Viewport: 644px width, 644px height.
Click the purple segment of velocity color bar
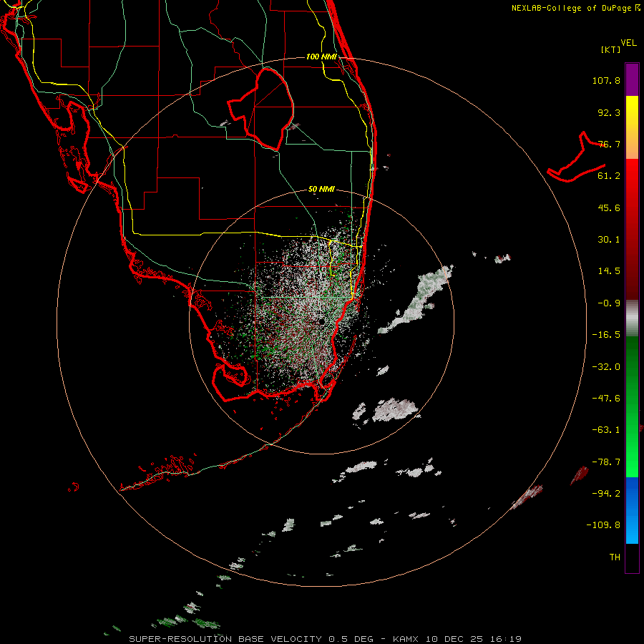pyautogui.click(x=632, y=79)
